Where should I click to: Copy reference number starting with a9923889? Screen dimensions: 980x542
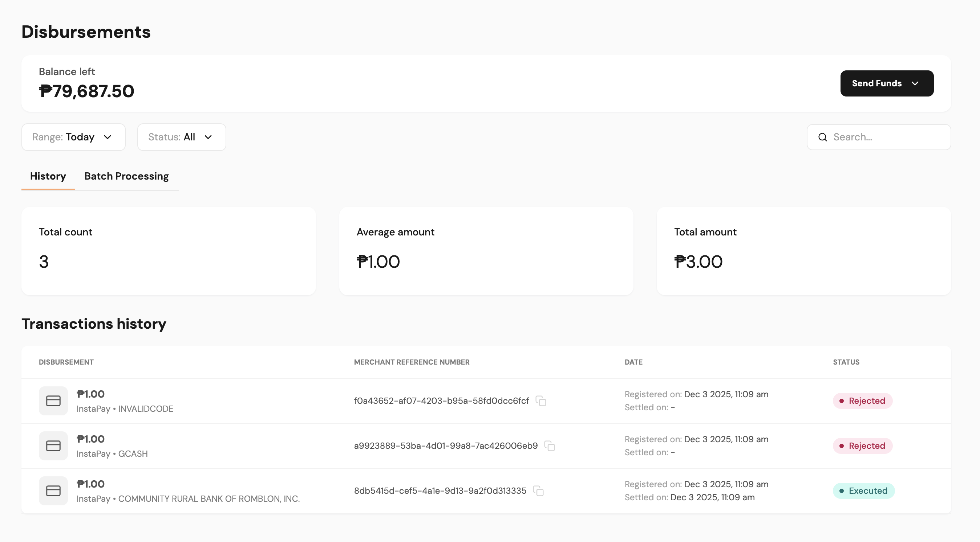pyautogui.click(x=549, y=445)
